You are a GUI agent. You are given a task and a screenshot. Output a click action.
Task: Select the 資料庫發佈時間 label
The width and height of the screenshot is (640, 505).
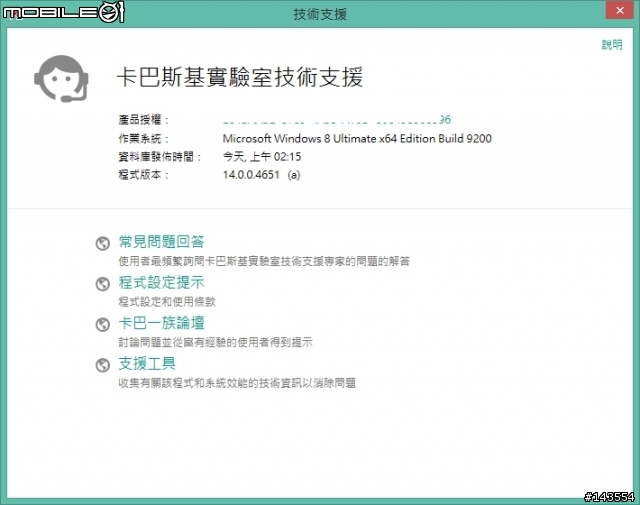pos(160,156)
